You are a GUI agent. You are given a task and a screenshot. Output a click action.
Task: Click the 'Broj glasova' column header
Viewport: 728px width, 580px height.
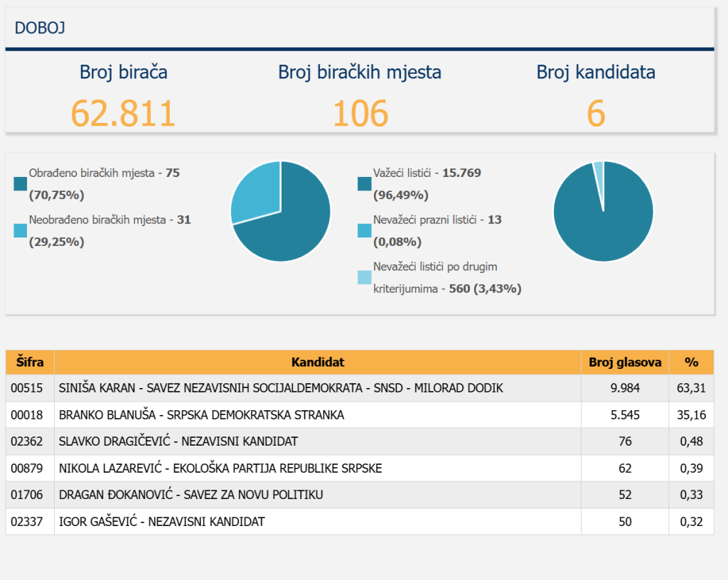(x=624, y=362)
